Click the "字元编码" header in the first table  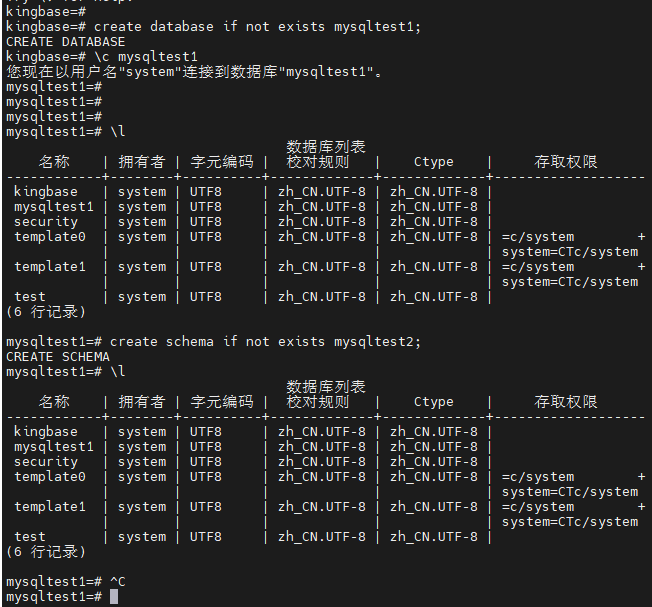(222, 162)
